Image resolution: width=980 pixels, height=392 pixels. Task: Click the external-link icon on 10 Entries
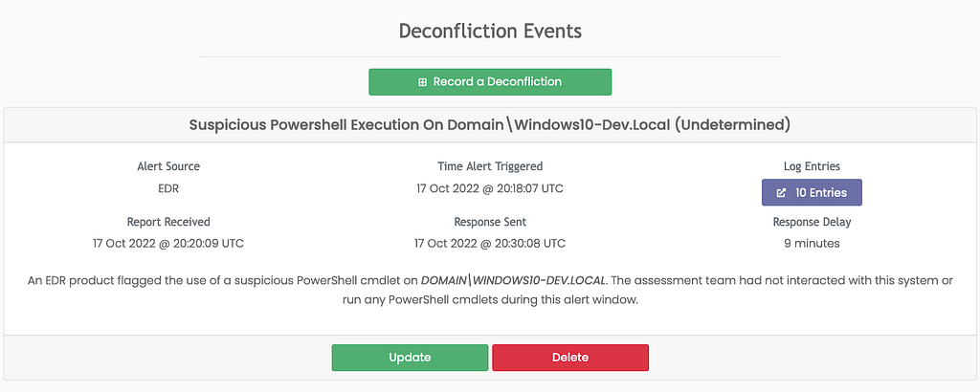pos(781,193)
